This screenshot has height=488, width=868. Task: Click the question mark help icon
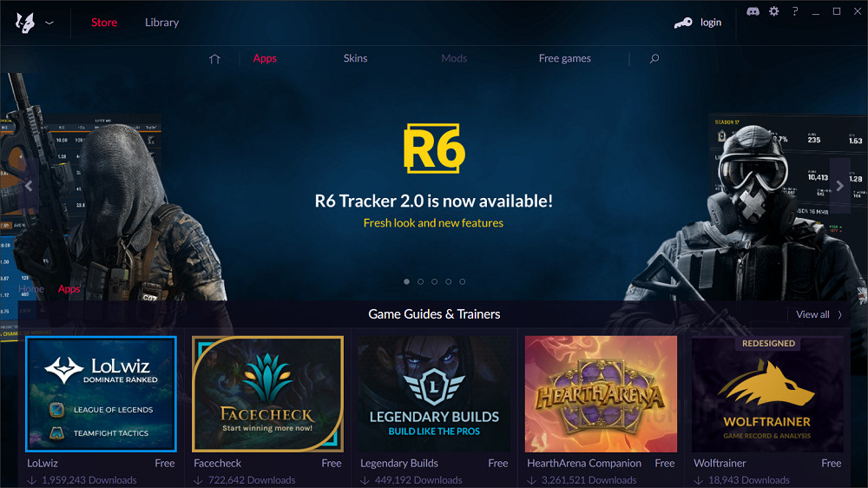(795, 11)
